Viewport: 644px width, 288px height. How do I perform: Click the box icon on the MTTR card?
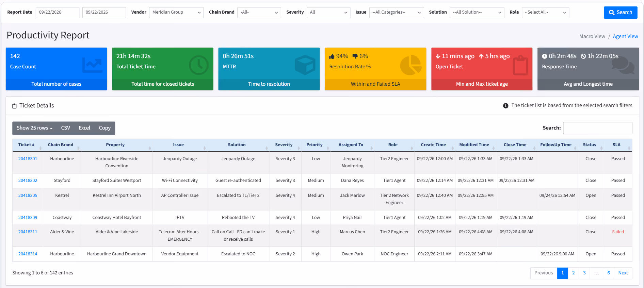click(305, 65)
